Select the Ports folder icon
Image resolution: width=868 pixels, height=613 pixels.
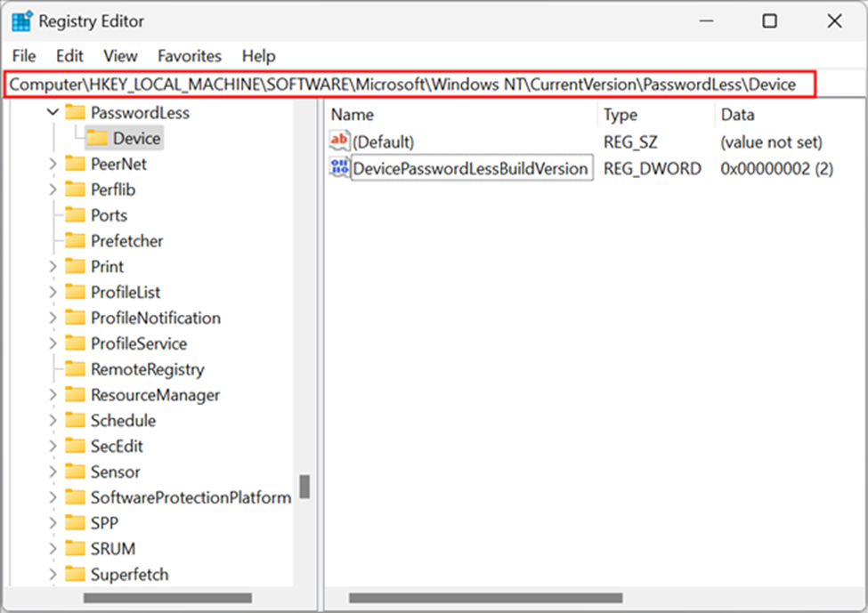point(75,215)
